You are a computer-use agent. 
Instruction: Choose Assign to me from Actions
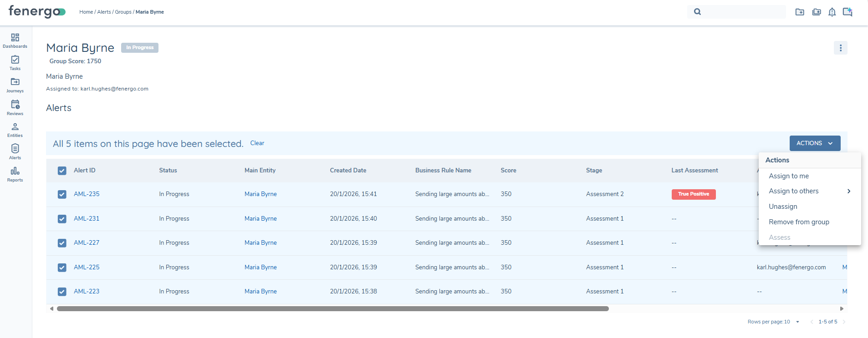(x=789, y=176)
